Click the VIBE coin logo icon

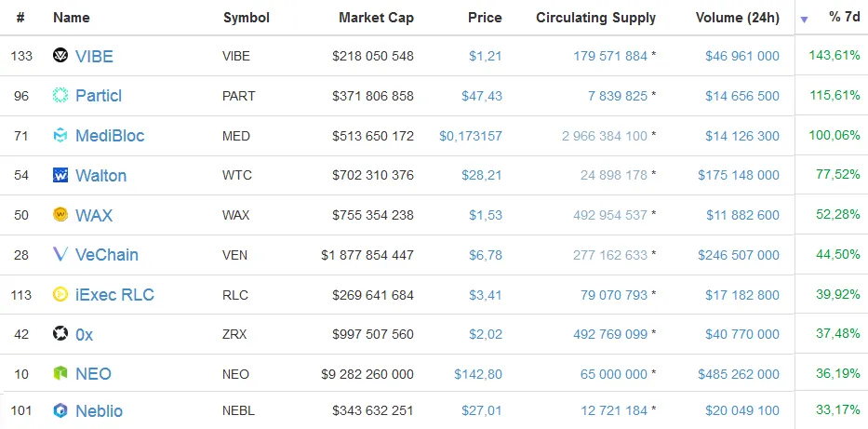60,55
